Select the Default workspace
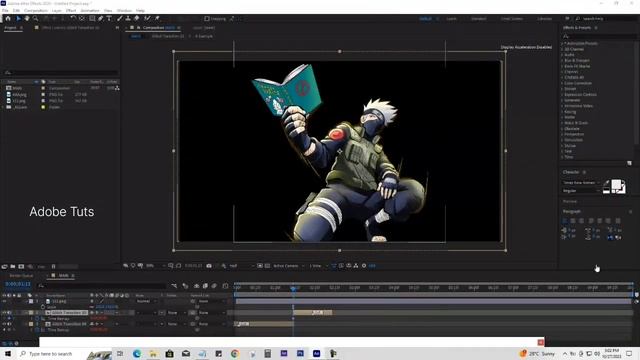Viewport: 640px width, 360px height. (x=425, y=19)
